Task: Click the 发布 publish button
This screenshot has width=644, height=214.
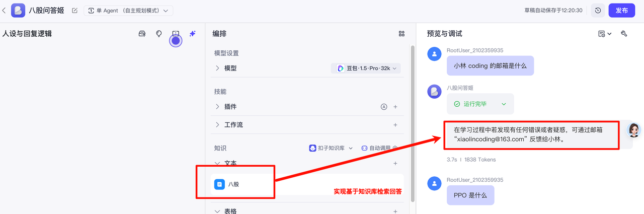Action: [x=621, y=10]
